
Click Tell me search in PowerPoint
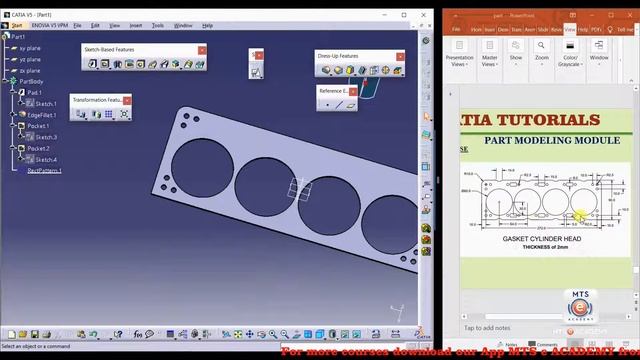tap(621, 29)
